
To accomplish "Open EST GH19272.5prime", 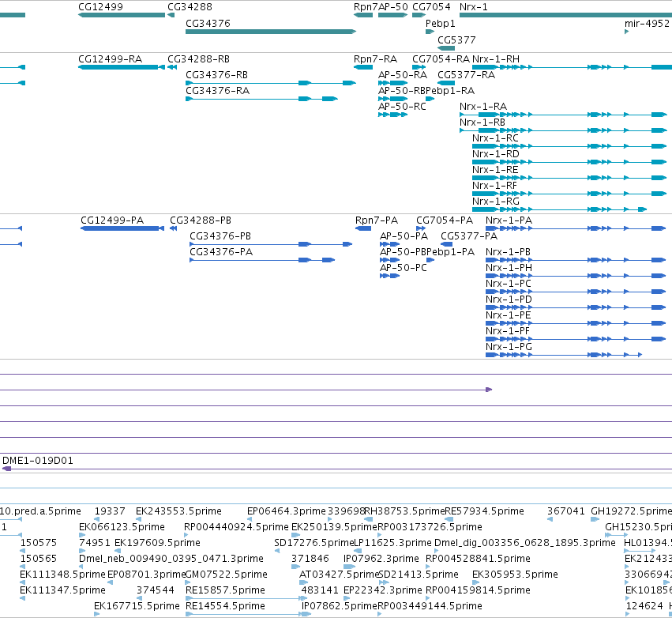I will coord(631,511).
